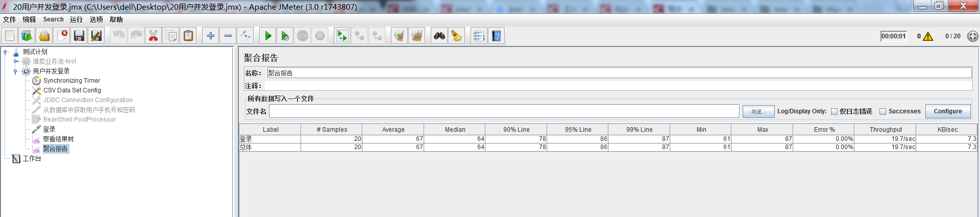Screen dimensions: 980x217
Task: Select CSV Data Set Config in tree
Action: point(72,90)
